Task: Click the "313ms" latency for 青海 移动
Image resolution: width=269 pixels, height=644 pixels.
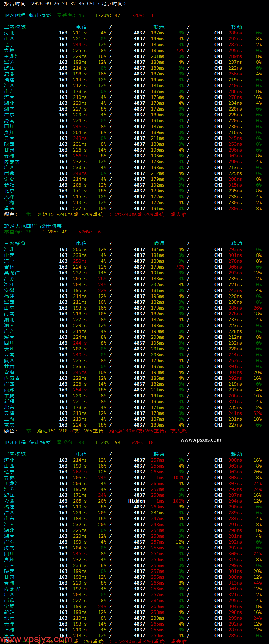Action: [235, 583]
